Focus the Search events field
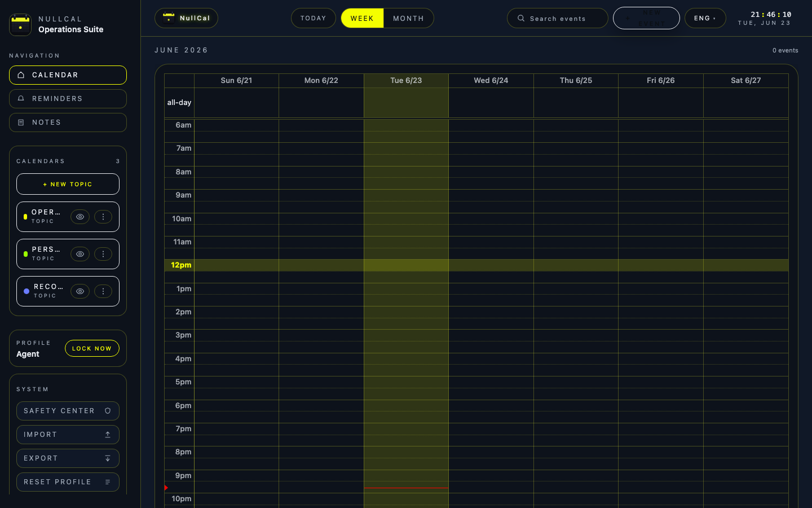The image size is (812, 508). [558, 18]
